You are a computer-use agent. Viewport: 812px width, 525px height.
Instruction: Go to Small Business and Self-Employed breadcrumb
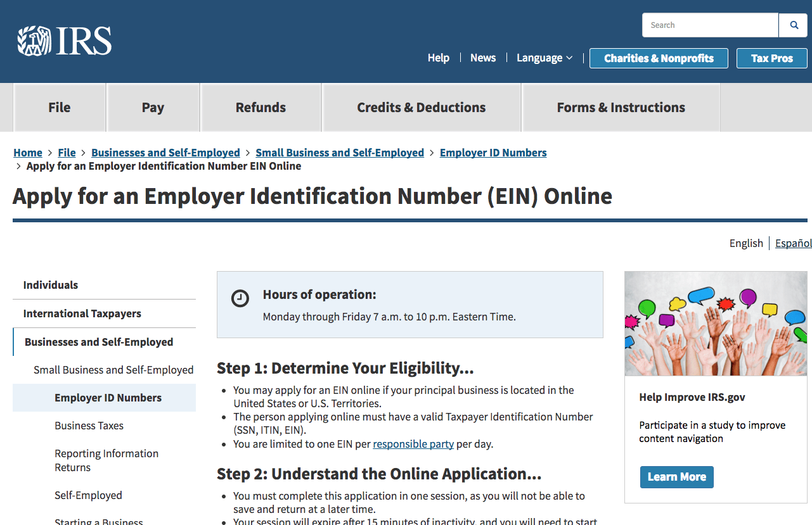(340, 152)
